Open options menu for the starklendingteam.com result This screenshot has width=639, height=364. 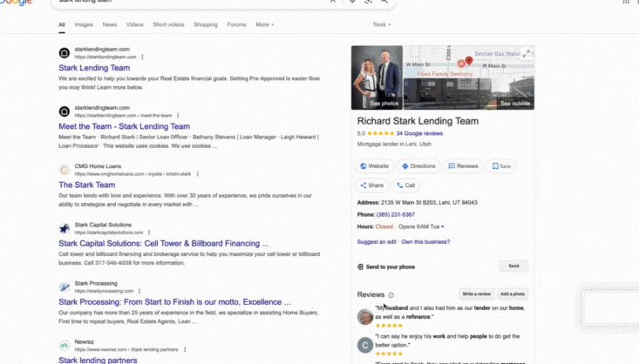tap(142, 57)
